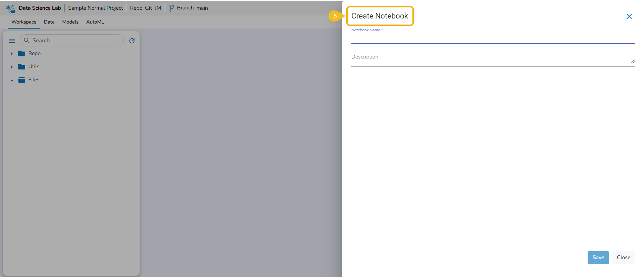
Task: Close the Create Notebook panel with X
Action: pyautogui.click(x=629, y=16)
